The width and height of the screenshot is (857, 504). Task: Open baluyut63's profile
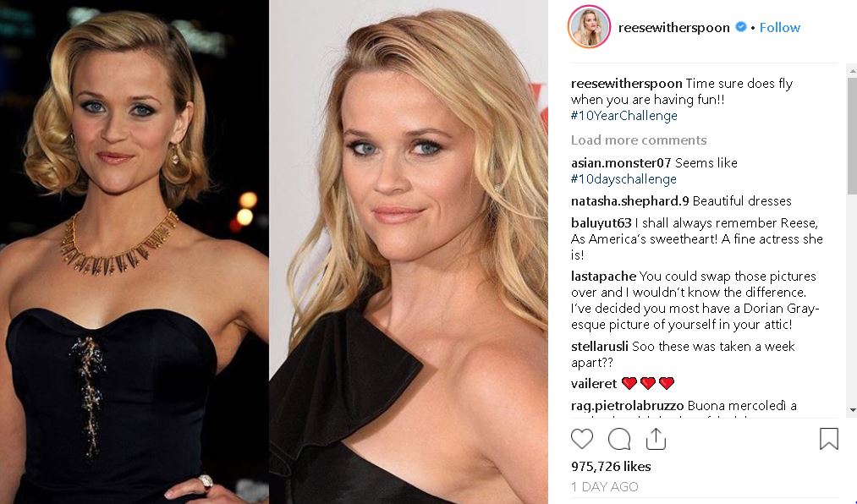602,222
